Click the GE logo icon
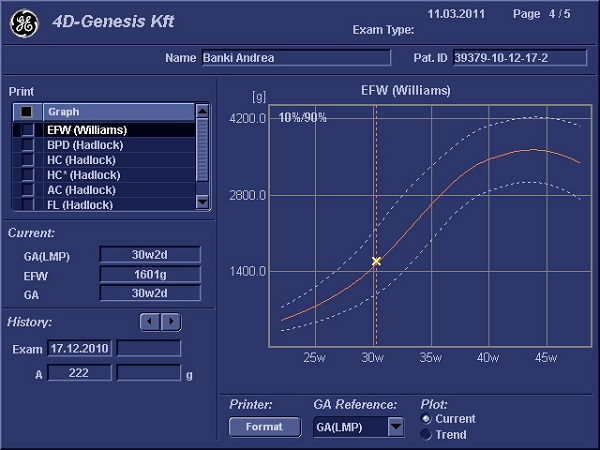600x450 pixels. 25,25
